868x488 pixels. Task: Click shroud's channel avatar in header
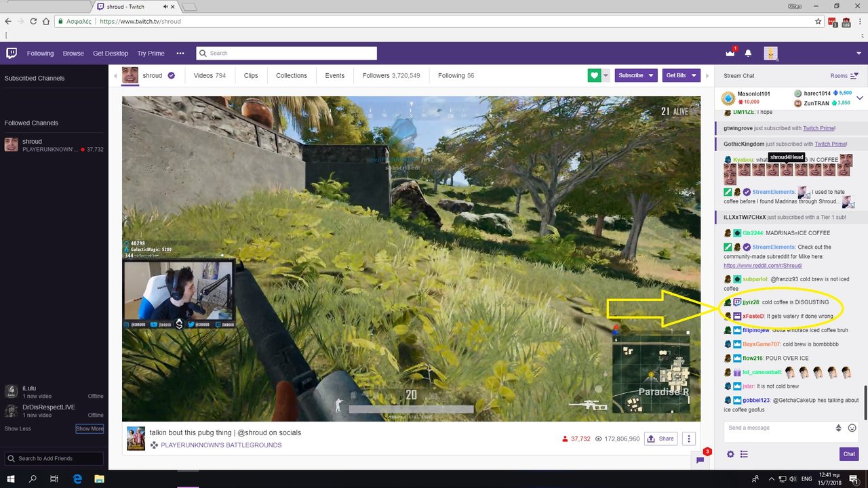[130, 75]
